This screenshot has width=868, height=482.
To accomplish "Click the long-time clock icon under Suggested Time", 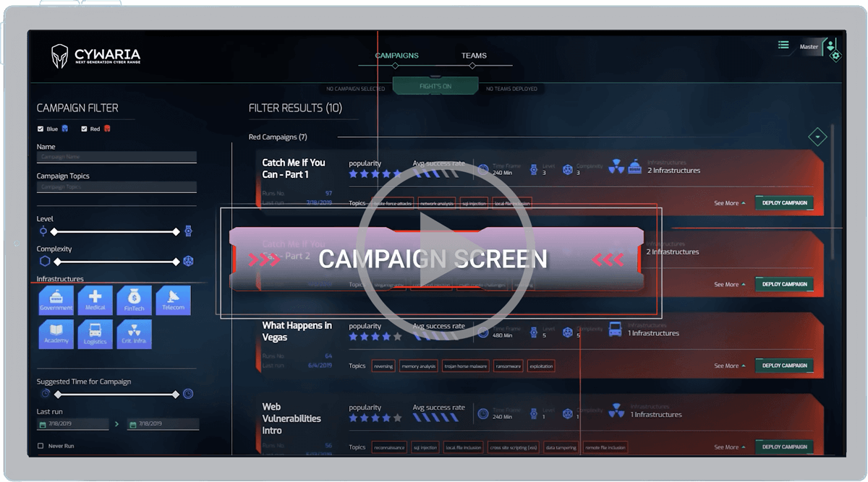I will click(188, 394).
